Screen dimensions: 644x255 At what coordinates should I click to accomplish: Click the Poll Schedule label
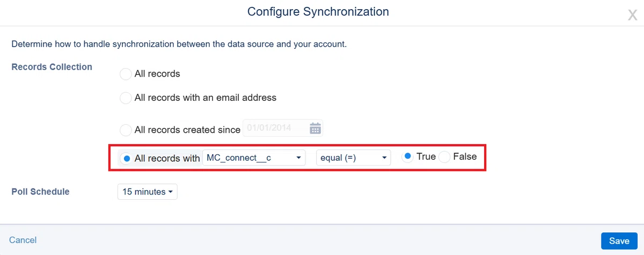(40, 191)
